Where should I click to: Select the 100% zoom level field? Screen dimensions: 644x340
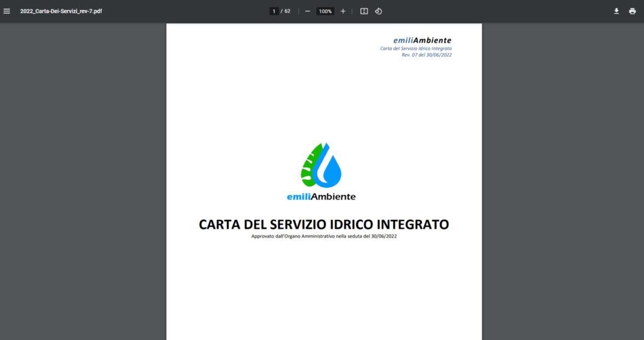point(325,11)
